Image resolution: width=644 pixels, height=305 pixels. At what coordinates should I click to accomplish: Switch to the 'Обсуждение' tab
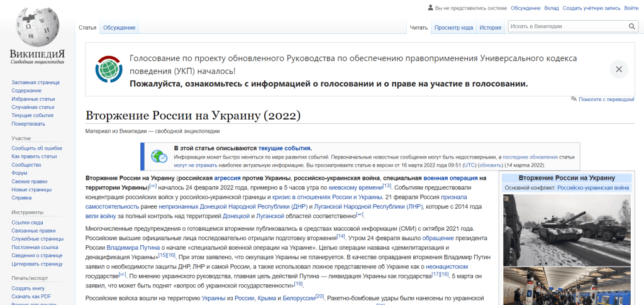click(119, 28)
